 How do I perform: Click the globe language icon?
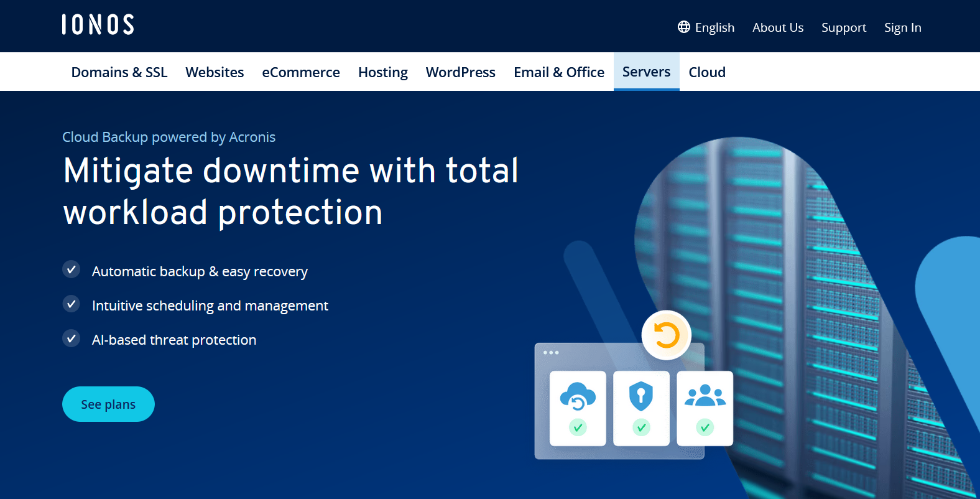point(683,27)
